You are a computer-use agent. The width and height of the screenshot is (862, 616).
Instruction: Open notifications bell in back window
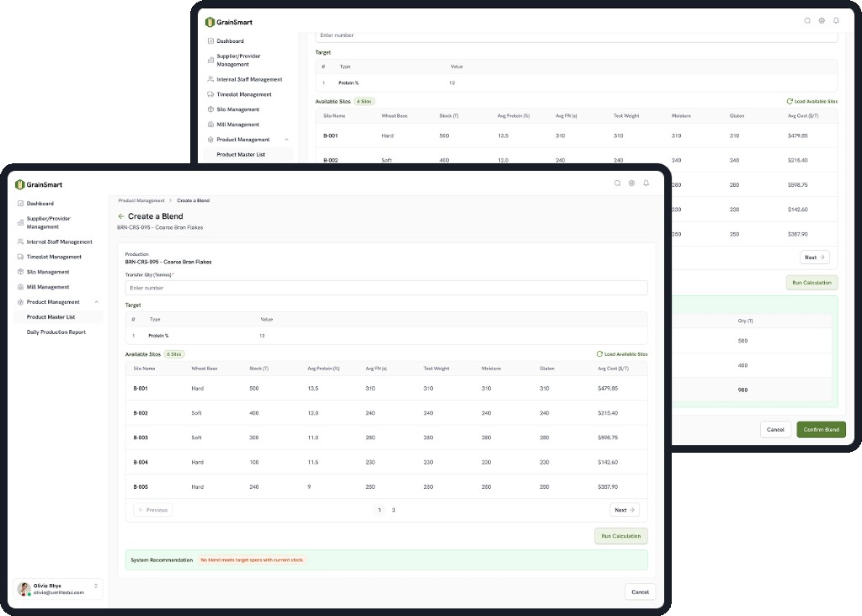[x=836, y=20]
